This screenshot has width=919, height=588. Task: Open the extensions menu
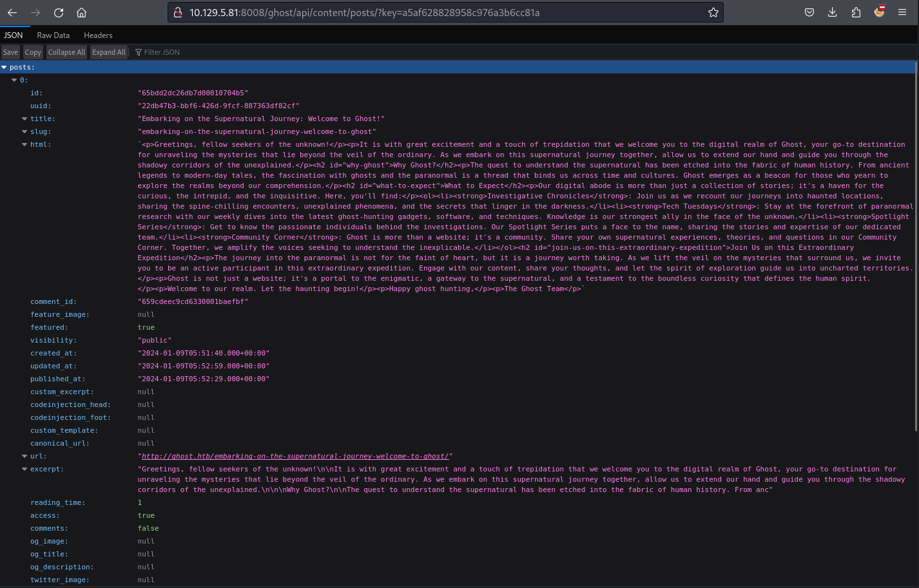pyautogui.click(x=856, y=12)
